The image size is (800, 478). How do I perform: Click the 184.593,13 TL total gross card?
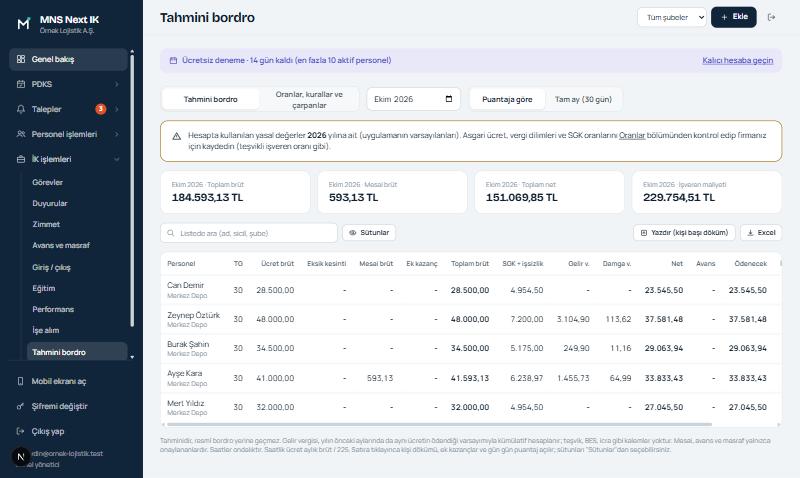click(235, 192)
